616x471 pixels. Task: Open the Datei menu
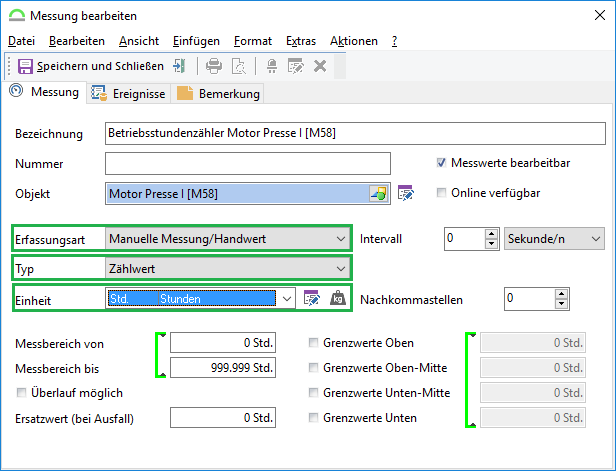tap(21, 41)
